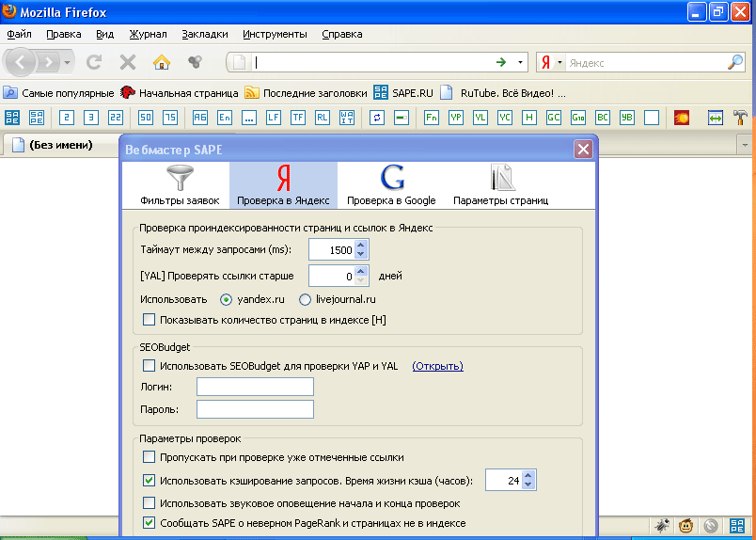Open 'RuTube. Всё Видео!' bookmark
The height and width of the screenshot is (540, 756).
pos(503,93)
